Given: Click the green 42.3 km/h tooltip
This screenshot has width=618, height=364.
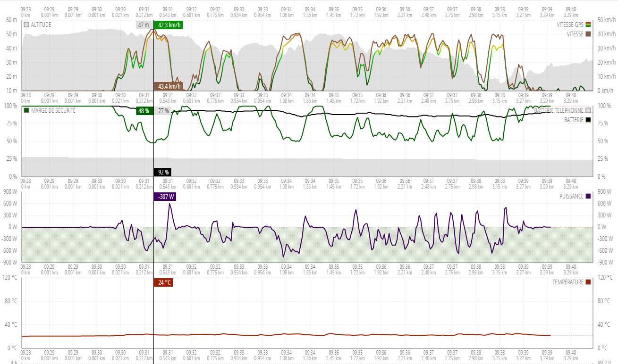Looking at the screenshot, I should coord(169,25).
